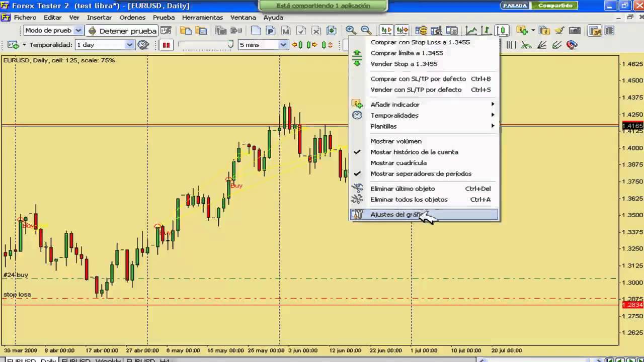Image resolution: width=644 pixels, height=362 pixels.
Task: Click the new blank order icon
Action: click(x=257, y=30)
